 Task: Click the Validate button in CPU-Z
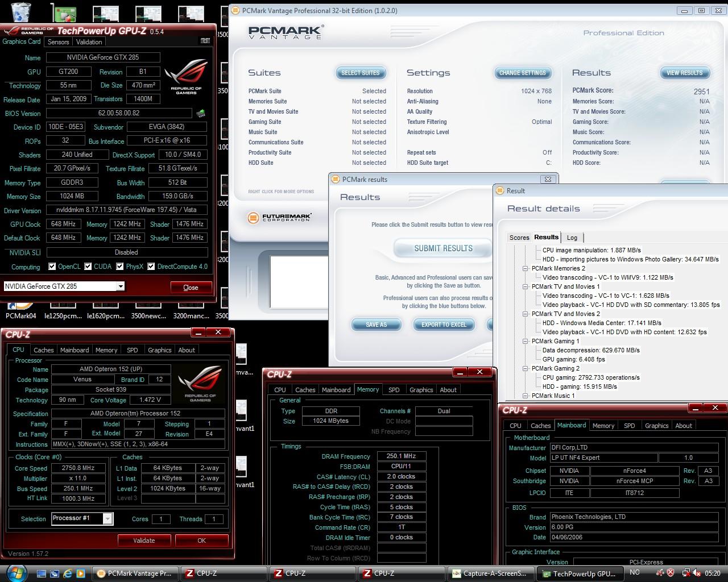(144, 541)
